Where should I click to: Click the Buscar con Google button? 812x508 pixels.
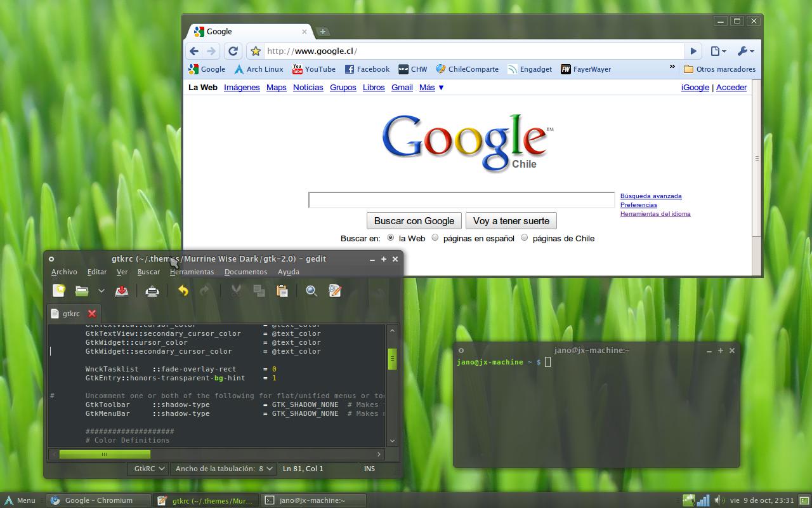[x=414, y=221]
